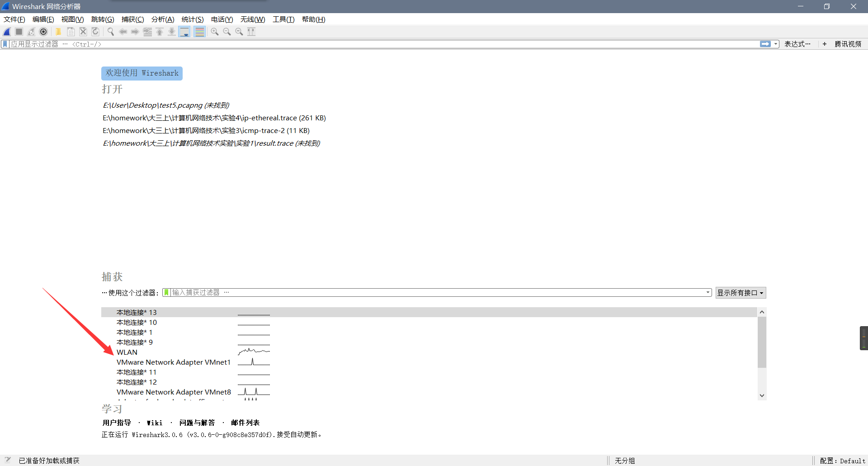868x466 pixels.
Task: Open display filter history dropdown arrow
Action: point(776,44)
